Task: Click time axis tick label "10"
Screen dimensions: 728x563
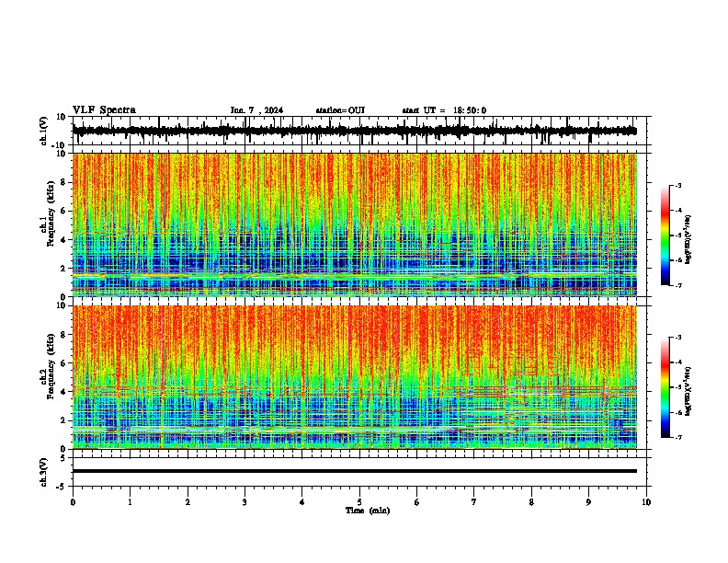Action: pyautogui.click(x=646, y=502)
